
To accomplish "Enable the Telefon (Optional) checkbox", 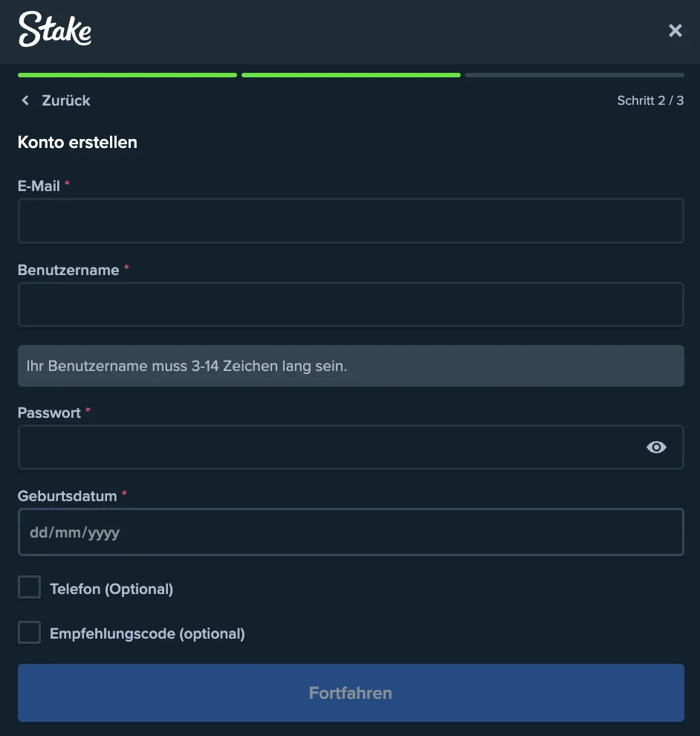I will click(29, 587).
